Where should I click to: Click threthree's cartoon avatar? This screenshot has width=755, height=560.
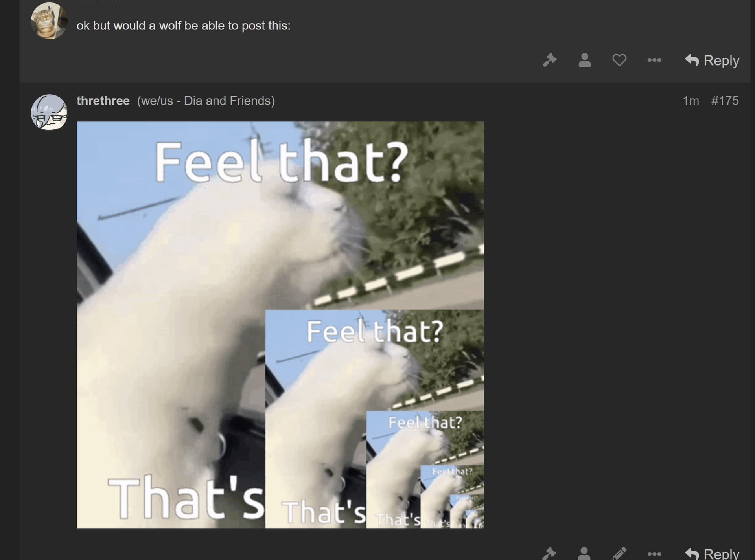coord(49,112)
